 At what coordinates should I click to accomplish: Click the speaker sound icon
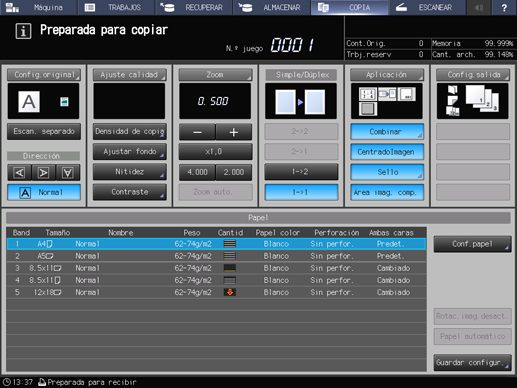479,7
